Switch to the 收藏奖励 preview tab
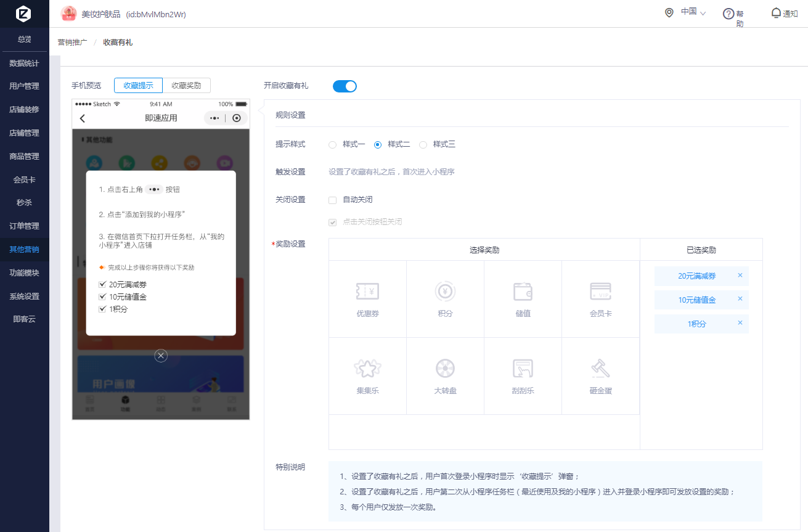 186,86
